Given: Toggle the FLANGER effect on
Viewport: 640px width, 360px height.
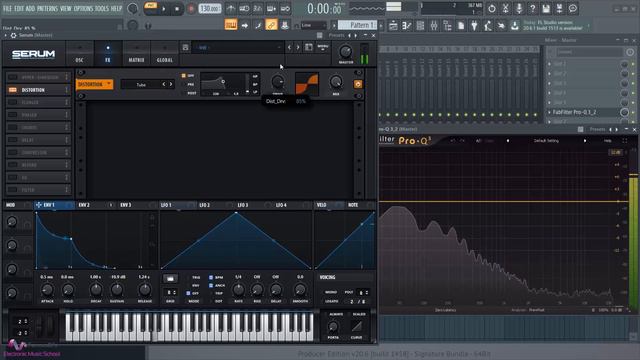Looking at the screenshot, I should [x=13, y=102].
